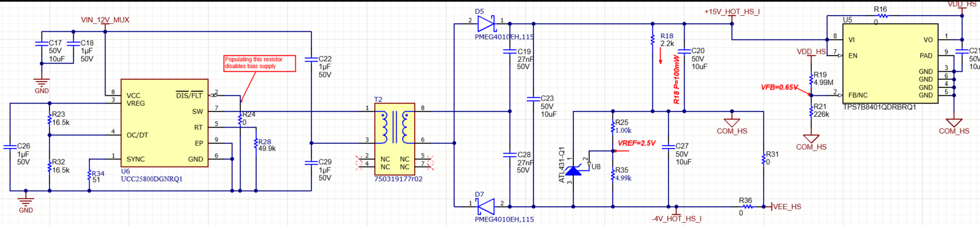
Task: Click the OC/DT pin name on U6
Action: pyautogui.click(x=137, y=135)
